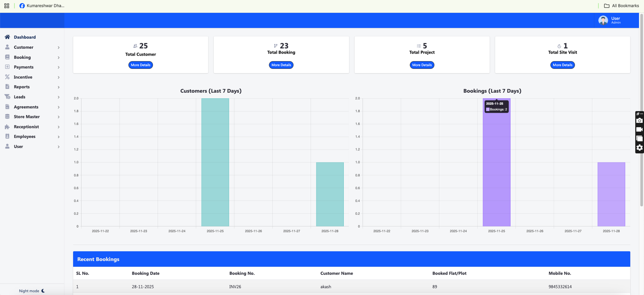
Task: Open the Booking menu item
Action: [22, 58]
